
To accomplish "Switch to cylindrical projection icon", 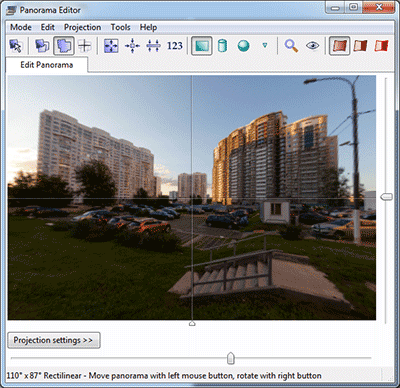I will coord(222,46).
